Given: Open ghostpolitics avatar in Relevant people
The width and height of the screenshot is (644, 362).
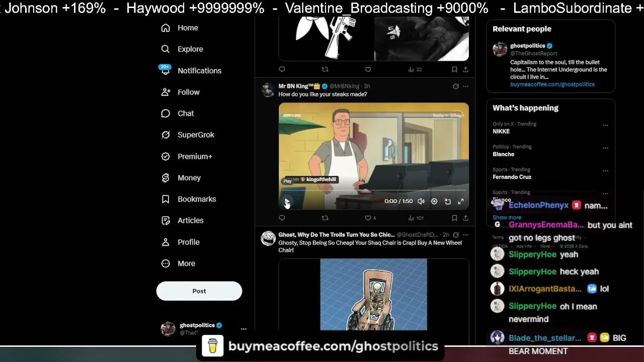Looking at the screenshot, I should [500, 50].
